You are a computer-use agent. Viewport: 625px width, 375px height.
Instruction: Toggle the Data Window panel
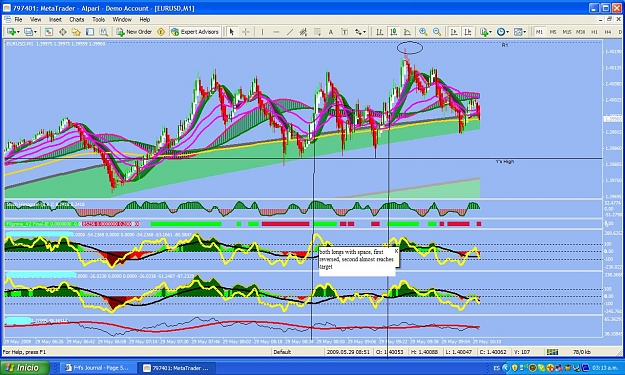(63, 32)
